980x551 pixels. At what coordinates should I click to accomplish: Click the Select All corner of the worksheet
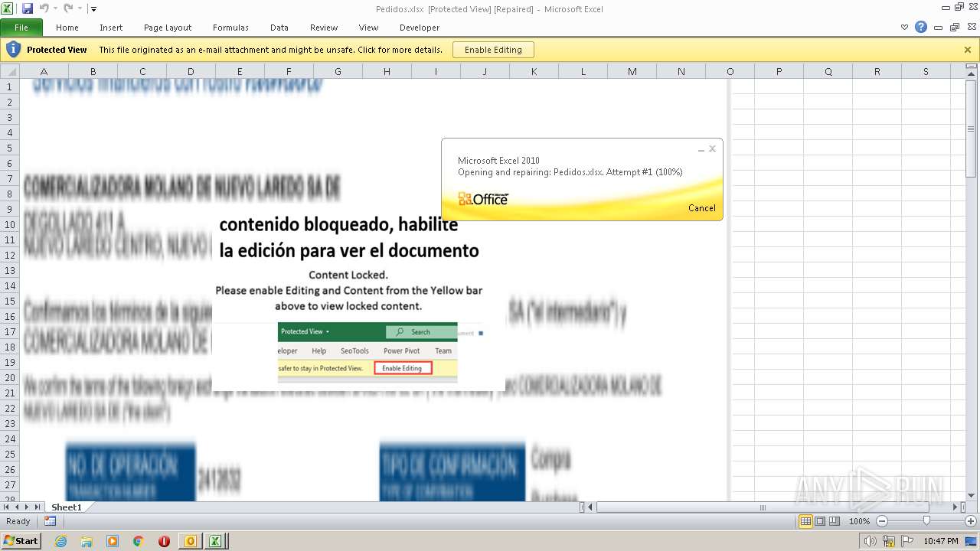pos(9,71)
